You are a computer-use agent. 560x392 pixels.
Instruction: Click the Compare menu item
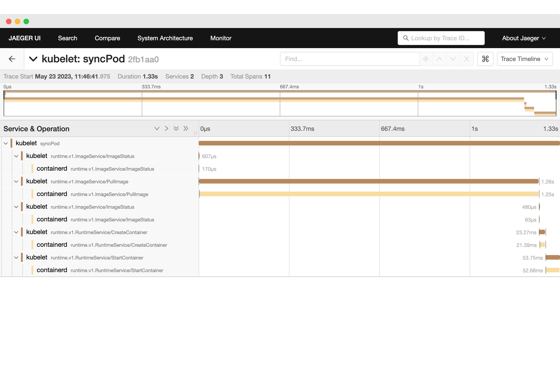click(x=107, y=38)
